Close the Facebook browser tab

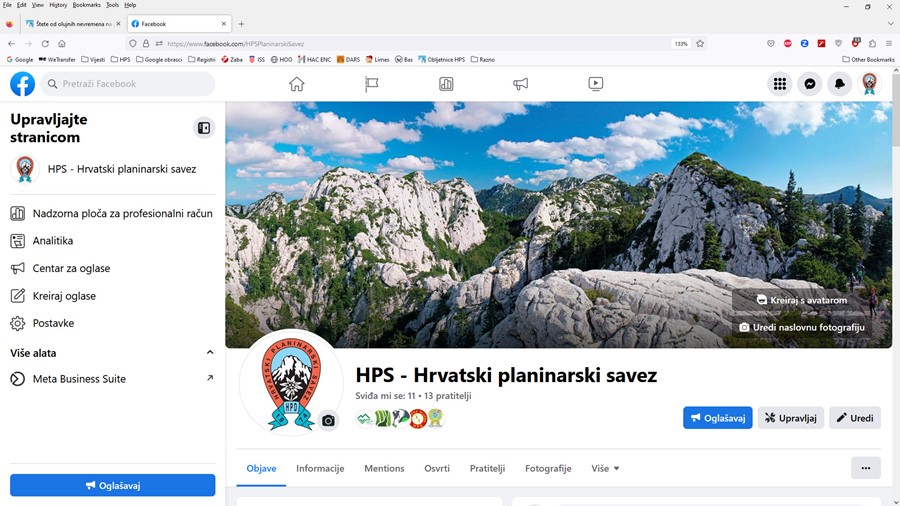coord(224,24)
